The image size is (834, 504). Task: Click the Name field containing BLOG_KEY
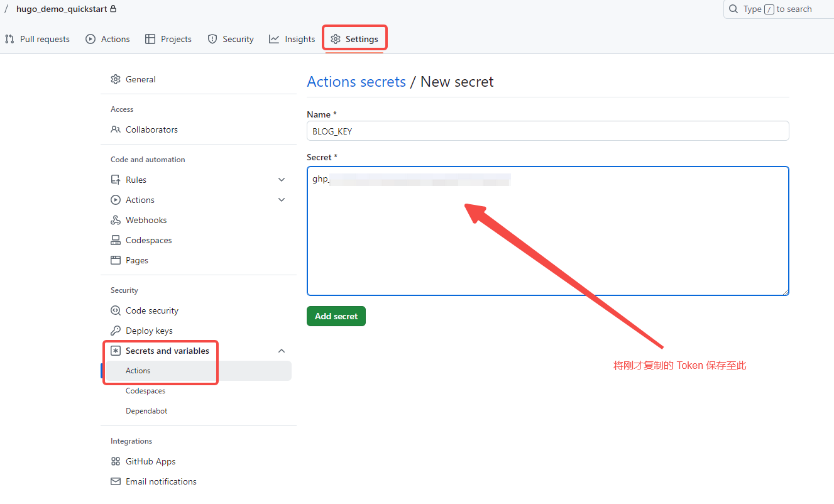547,131
